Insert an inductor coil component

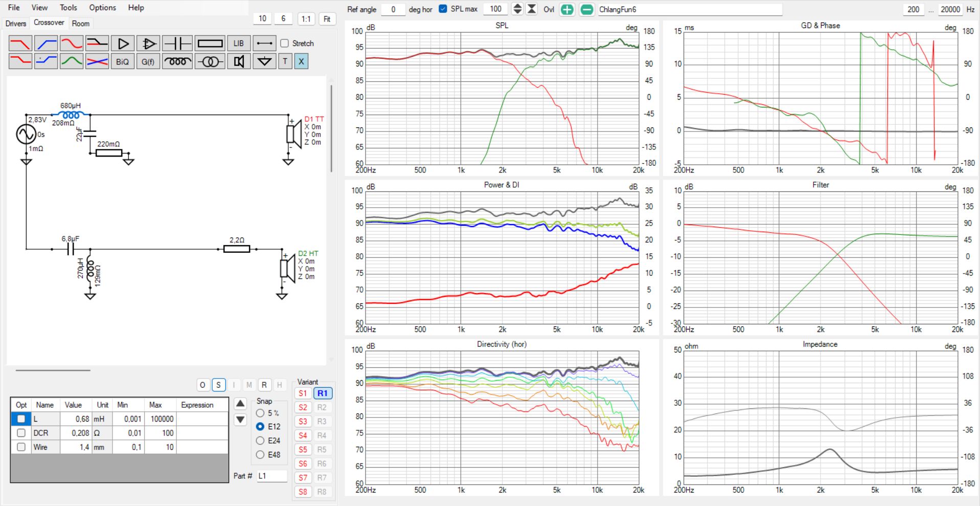(x=177, y=61)
